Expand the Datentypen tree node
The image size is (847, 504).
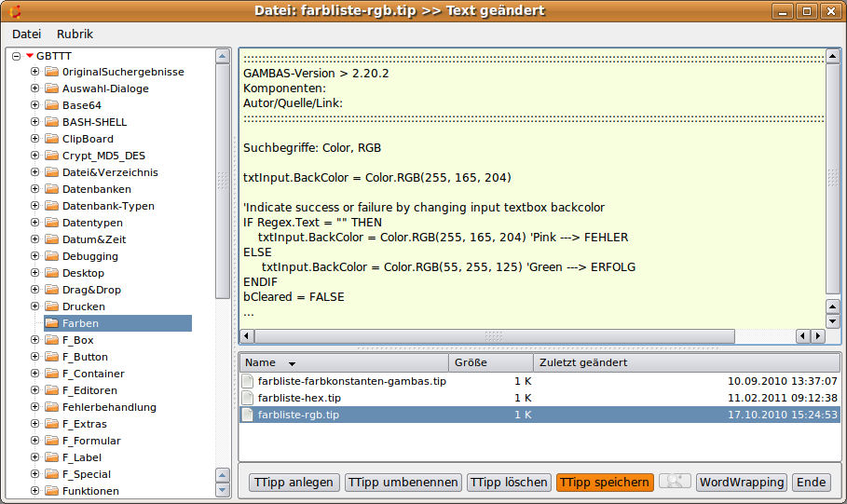click(x=35, y=223)
